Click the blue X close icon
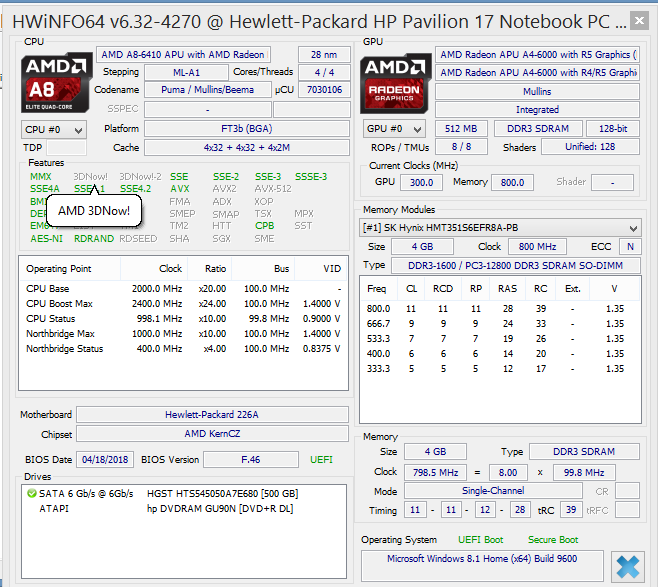 click(x=628, y=567)
